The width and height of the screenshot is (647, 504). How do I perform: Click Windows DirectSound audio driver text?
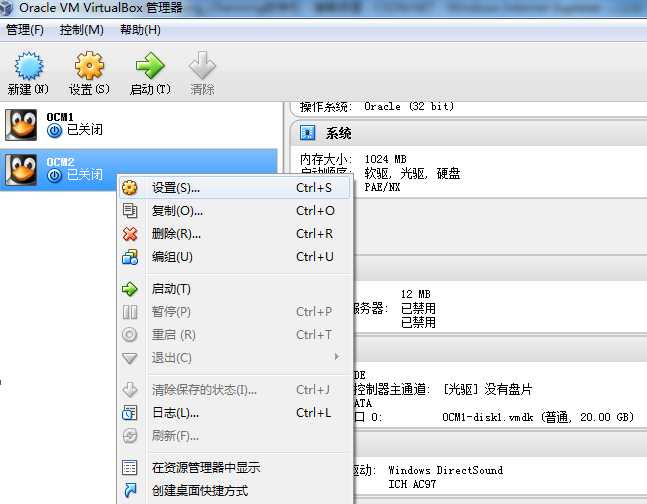[445, 470]
